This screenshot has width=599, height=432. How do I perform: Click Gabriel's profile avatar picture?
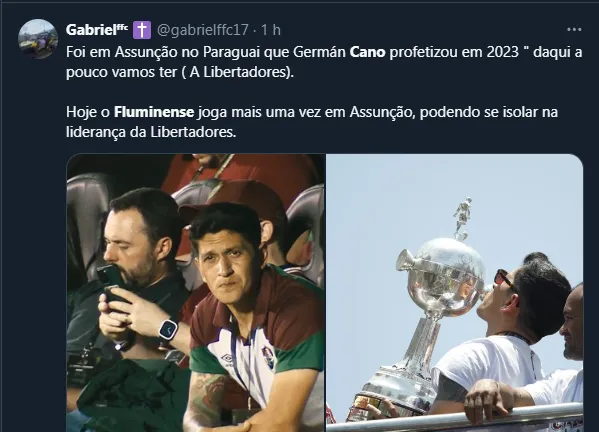tap(38, 39)
